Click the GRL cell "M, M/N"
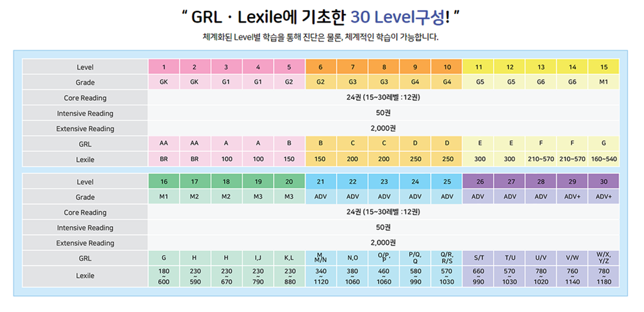Screen dimensions: 644x312 tap(321, 258)
